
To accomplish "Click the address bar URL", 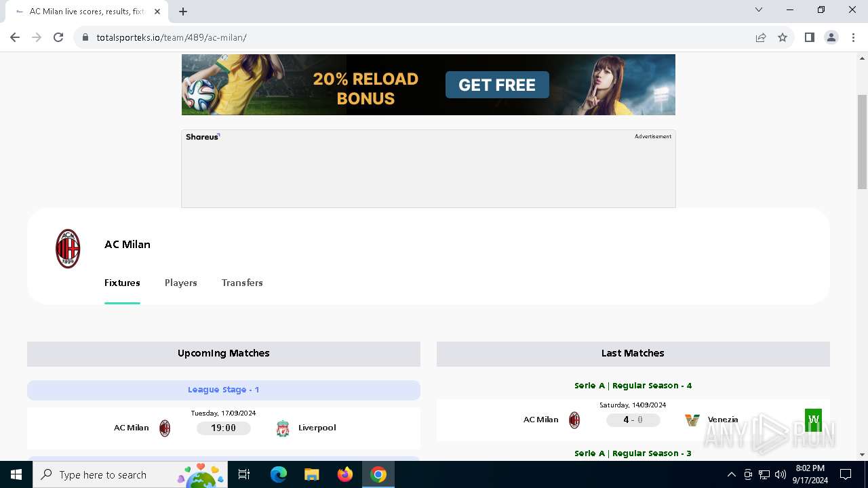I will click(172, 37).
